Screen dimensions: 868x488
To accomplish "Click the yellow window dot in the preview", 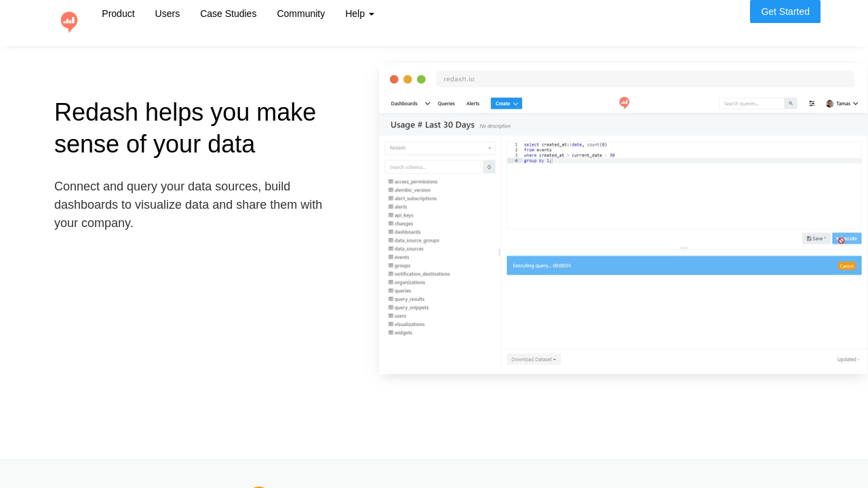I will pyautogui.click(x=408, y=79).
